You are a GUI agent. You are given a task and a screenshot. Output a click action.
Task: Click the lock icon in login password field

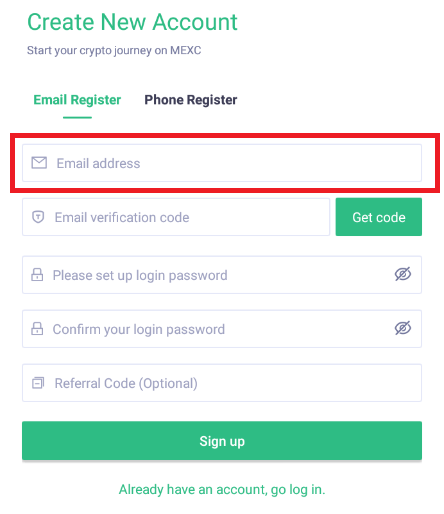click(37, 275)
